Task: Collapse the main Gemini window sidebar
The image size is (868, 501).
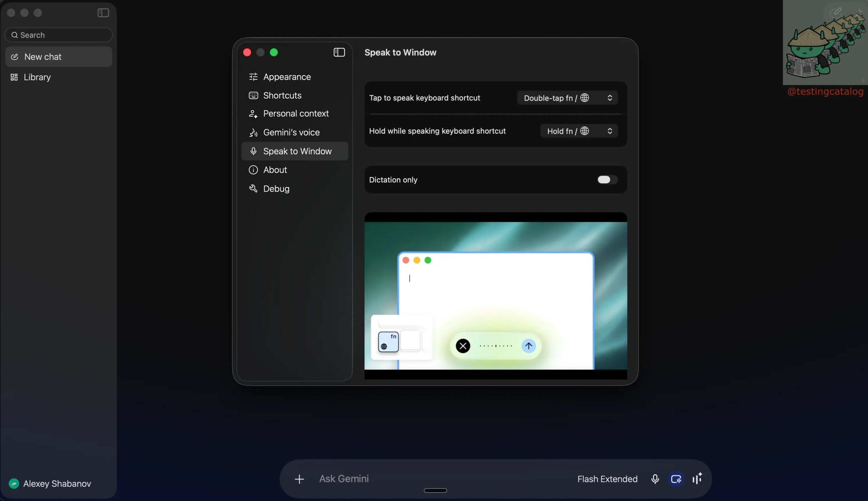Action: pyautogui.click(x=103, y=13)
